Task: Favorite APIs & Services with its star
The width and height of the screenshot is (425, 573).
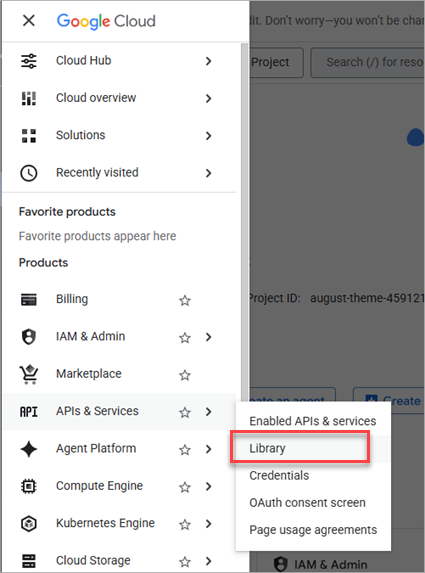Action: point(185,412)
